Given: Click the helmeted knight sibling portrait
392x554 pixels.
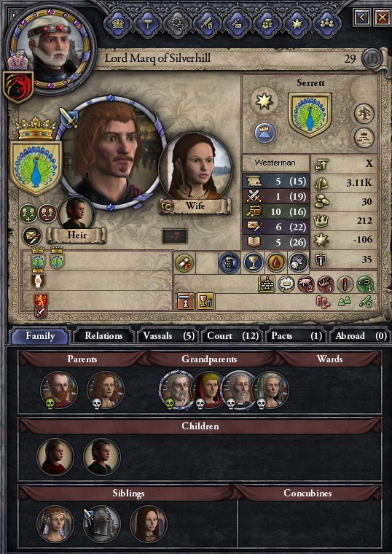Looking at the screenshot, I should coord(102,524).
